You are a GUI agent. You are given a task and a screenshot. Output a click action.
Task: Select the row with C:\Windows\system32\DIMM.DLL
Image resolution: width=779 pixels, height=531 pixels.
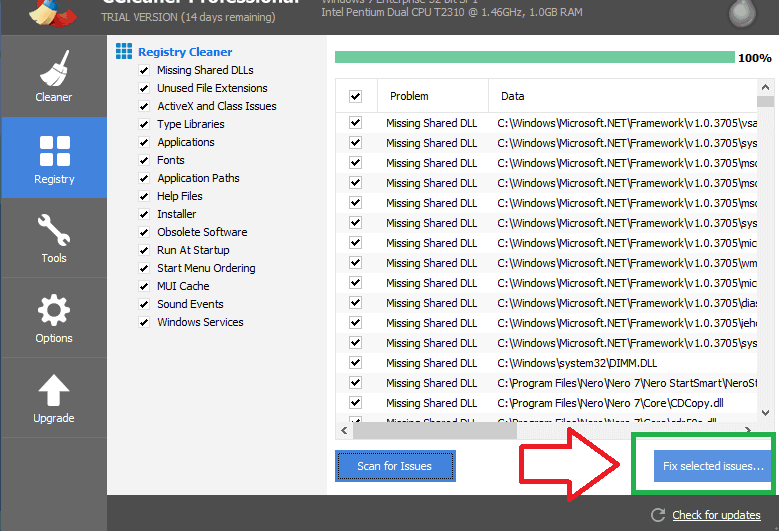pos(546,363)
